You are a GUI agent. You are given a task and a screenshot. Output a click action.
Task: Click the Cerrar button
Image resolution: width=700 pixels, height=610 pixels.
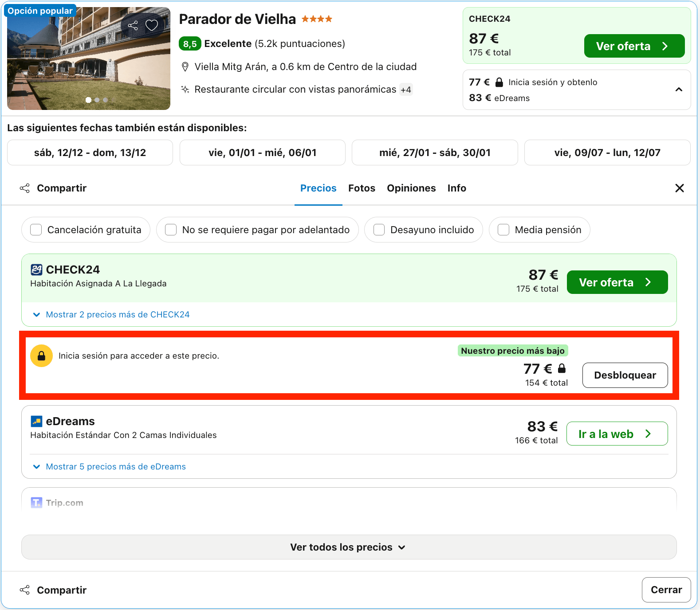(x=666, y=590)
